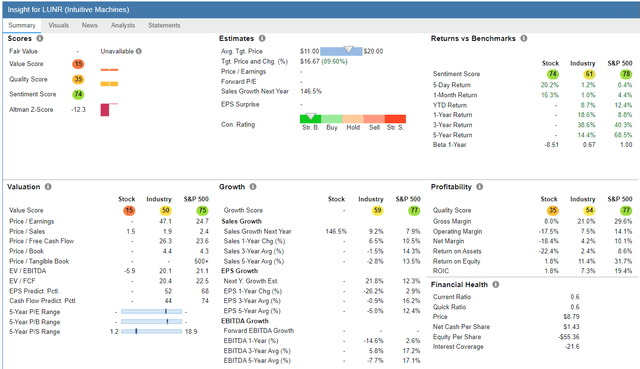
Task: Click the Price / Sales stock value 1.5
Action: 131,231
